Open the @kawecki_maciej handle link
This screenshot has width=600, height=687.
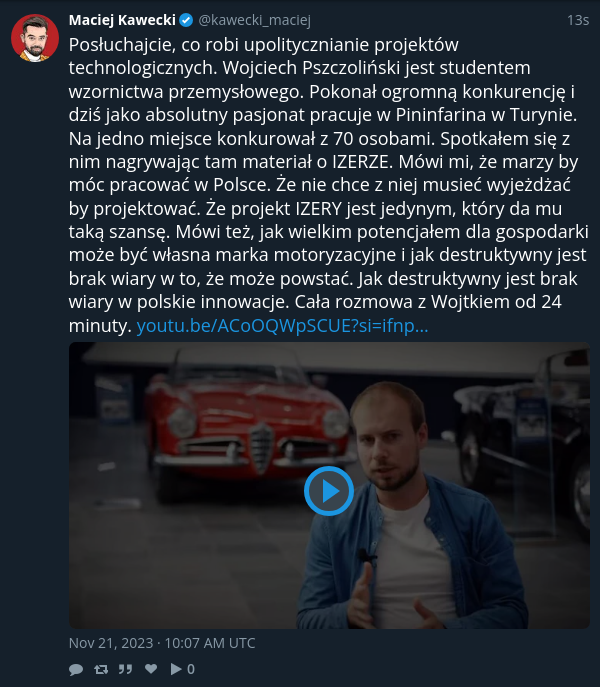tap(255, 20)
